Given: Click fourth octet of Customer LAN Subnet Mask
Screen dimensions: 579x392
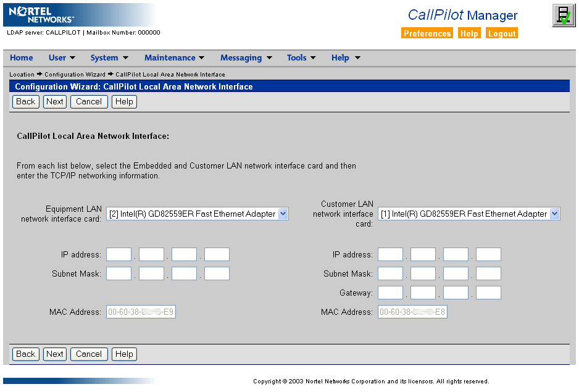Looking at the screenshot, I should (x=488, y=273).
